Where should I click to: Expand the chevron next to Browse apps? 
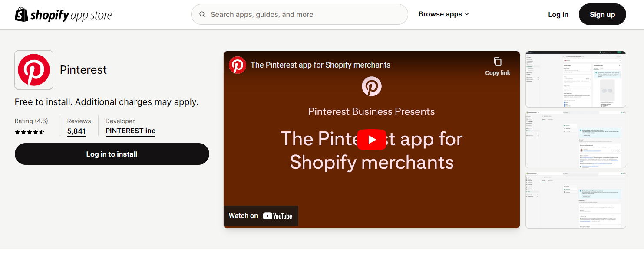(x=467, y=14)
